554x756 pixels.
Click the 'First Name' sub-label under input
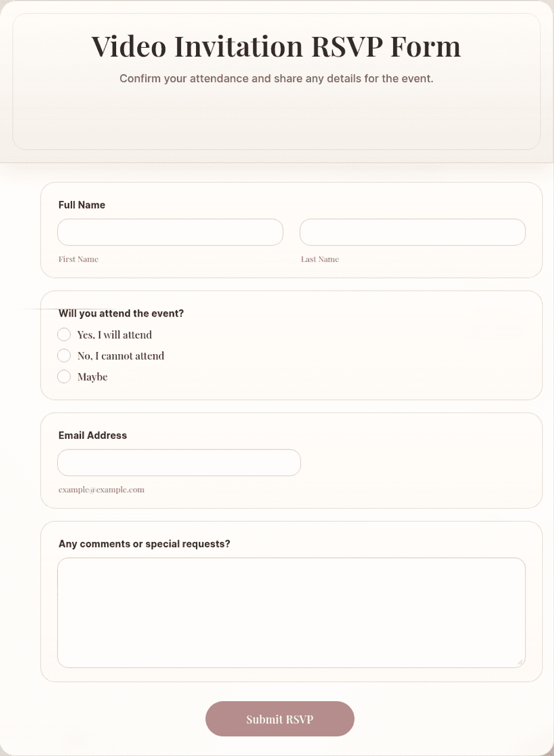tap(78, 259)
